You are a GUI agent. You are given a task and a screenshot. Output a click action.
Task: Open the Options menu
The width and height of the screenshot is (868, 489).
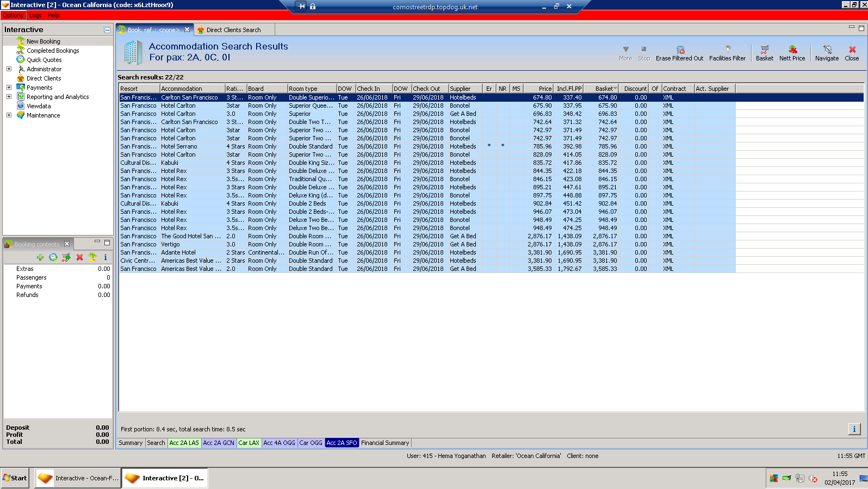click(13, 15)
